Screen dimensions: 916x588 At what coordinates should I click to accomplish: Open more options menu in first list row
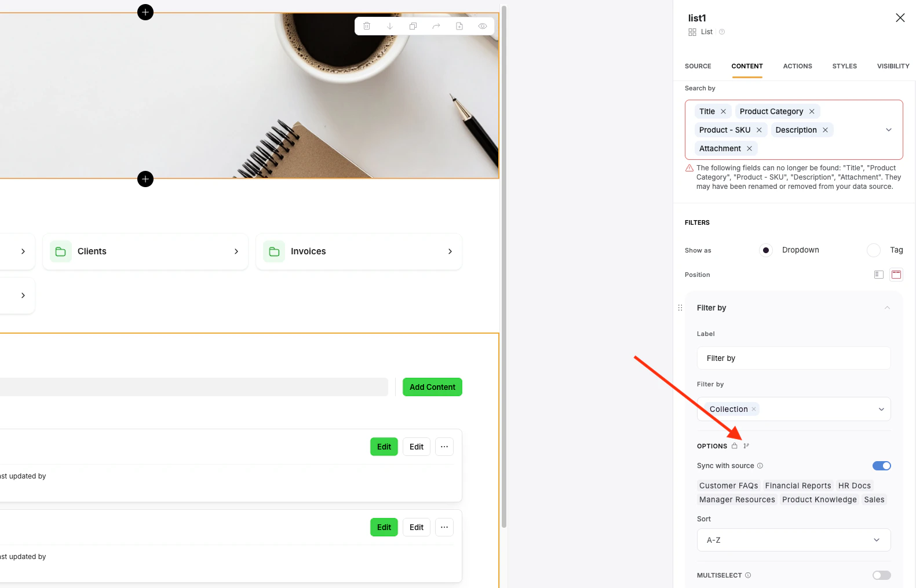(x=444, y=447)
